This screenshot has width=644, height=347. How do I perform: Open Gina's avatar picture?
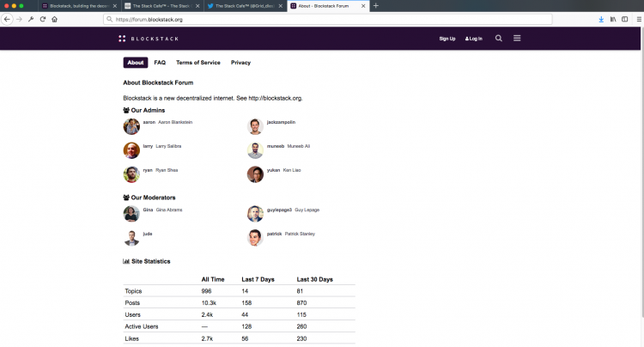pos(131,214)
